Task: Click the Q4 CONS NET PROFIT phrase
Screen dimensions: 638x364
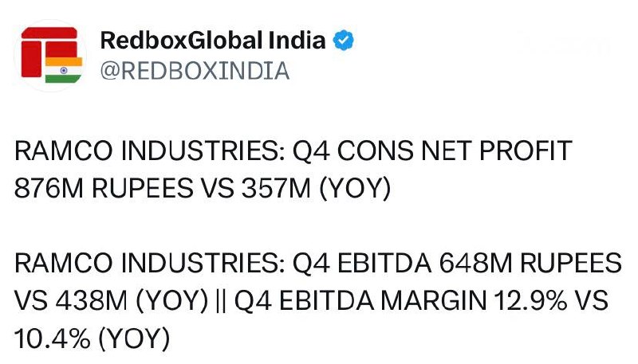Action: click(x=432, y=151)
